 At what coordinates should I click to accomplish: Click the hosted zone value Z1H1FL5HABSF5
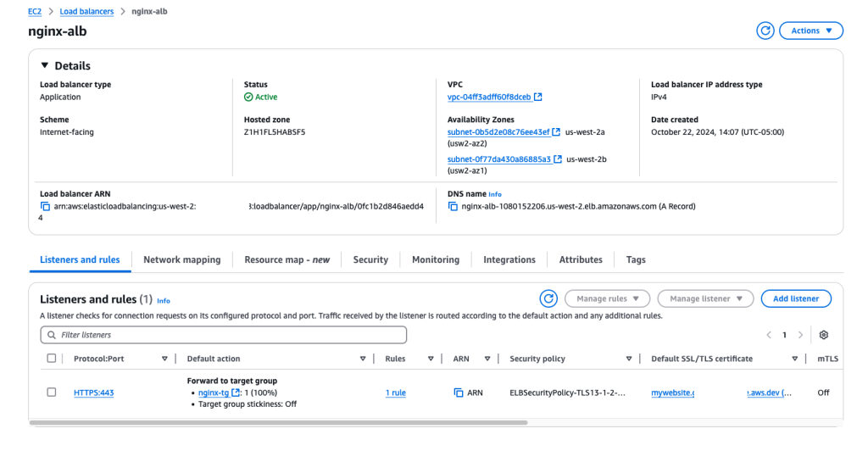pos(275,131)
